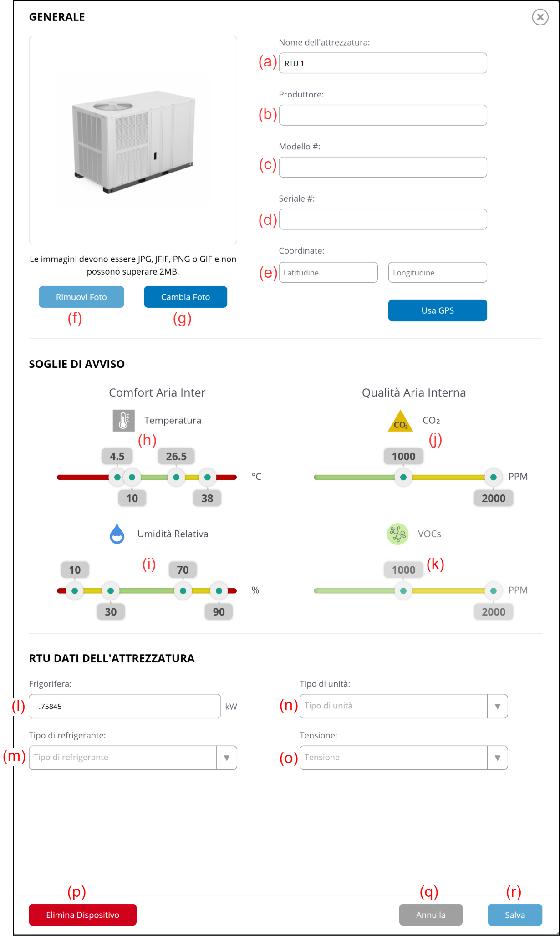Click the blue water drop humidity icon
This screenshot has width=560, height=936.
pos(117,534)
